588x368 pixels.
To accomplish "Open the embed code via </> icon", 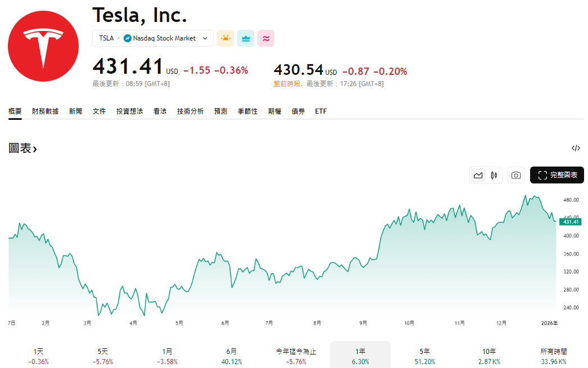I will 576,148.
